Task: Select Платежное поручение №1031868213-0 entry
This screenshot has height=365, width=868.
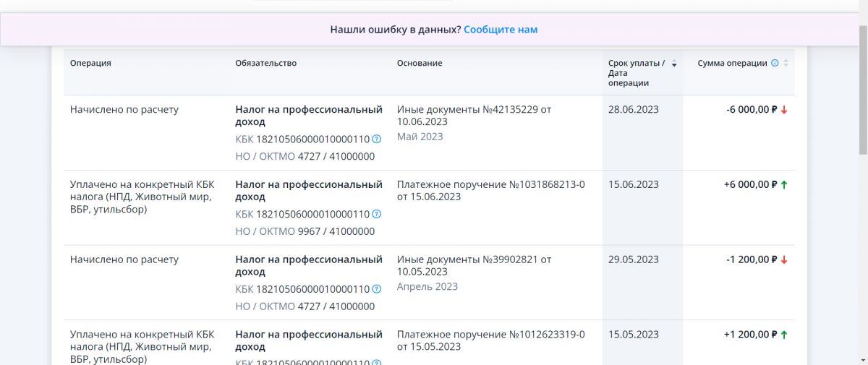Action: click(490, 190)
